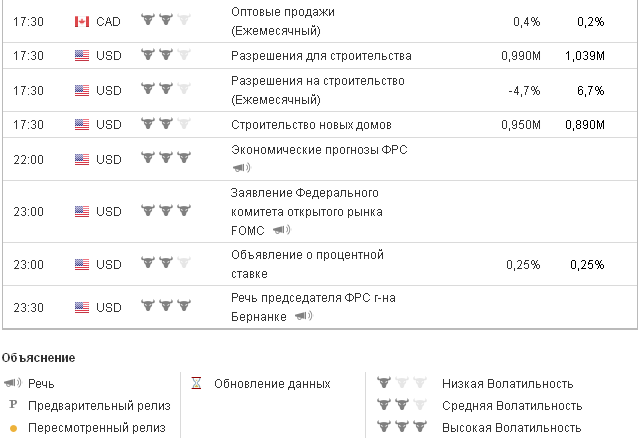641x447 pixels.
Task: Click the US flag in Строительство новых домов row
Action: (x=82, y=125)
